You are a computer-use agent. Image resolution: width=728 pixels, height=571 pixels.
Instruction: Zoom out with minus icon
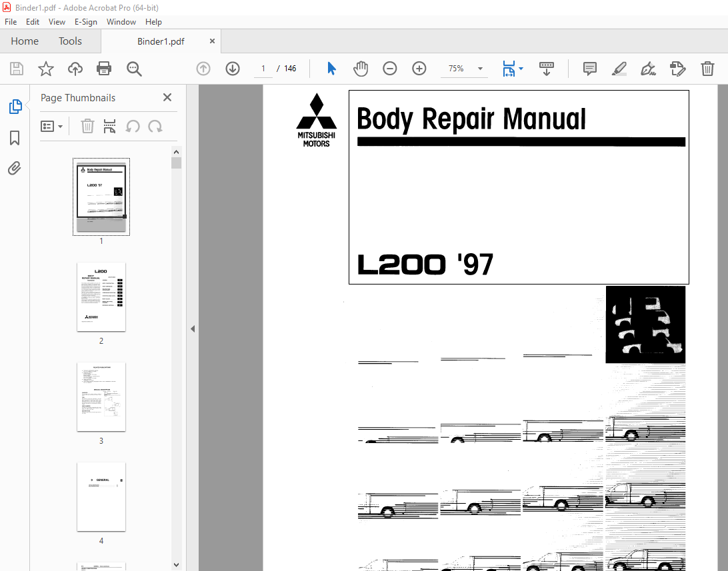click(390, 69)
